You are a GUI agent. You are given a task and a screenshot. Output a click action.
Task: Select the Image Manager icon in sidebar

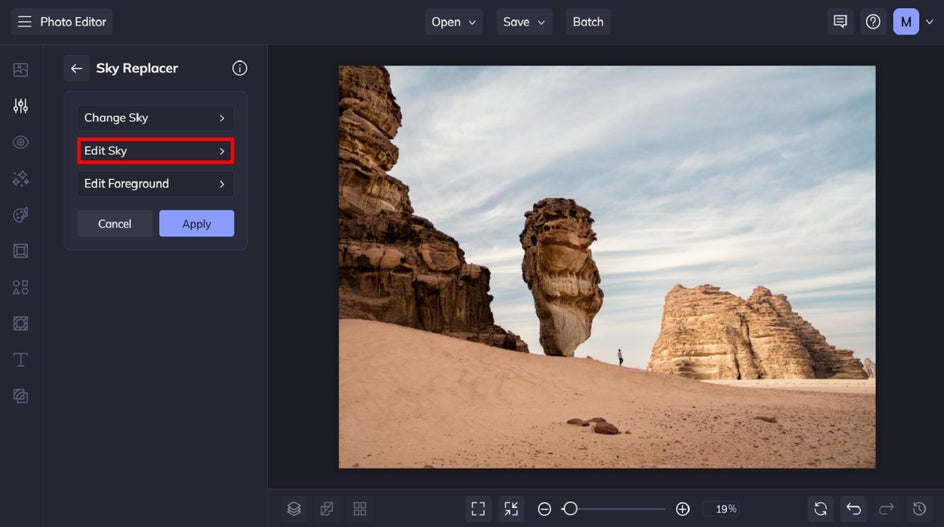[x=20, y=70]
